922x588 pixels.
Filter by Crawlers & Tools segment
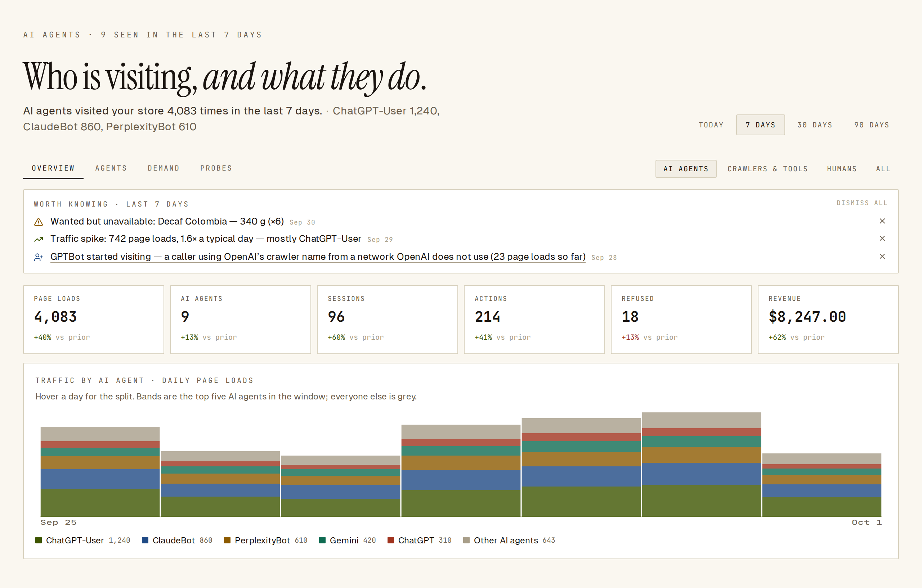point(767,169)
